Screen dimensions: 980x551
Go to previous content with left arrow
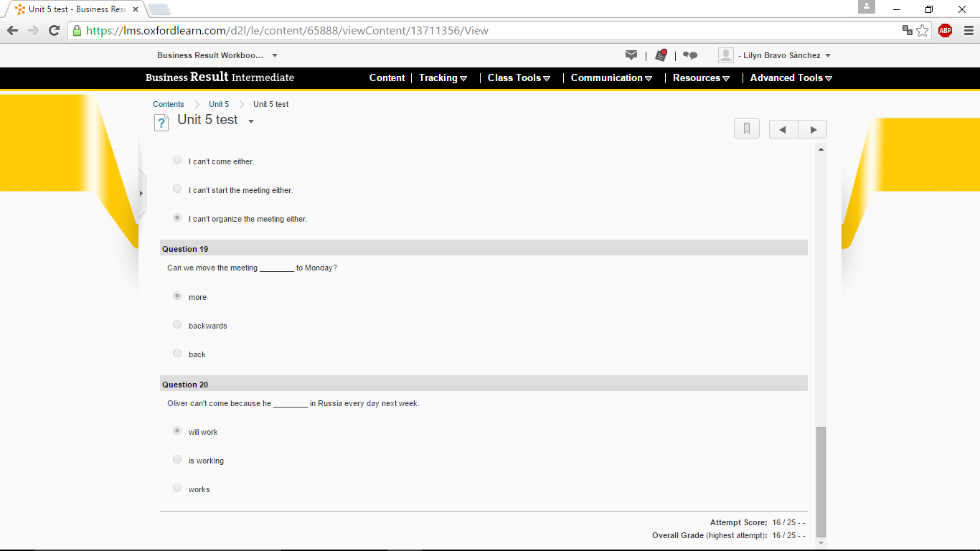[x=783, y=129]
